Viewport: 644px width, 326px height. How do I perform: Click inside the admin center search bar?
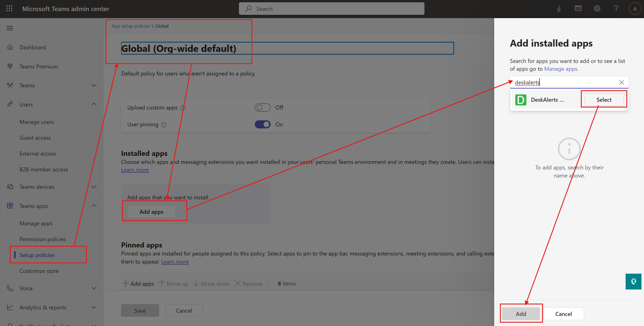(331, 8)
